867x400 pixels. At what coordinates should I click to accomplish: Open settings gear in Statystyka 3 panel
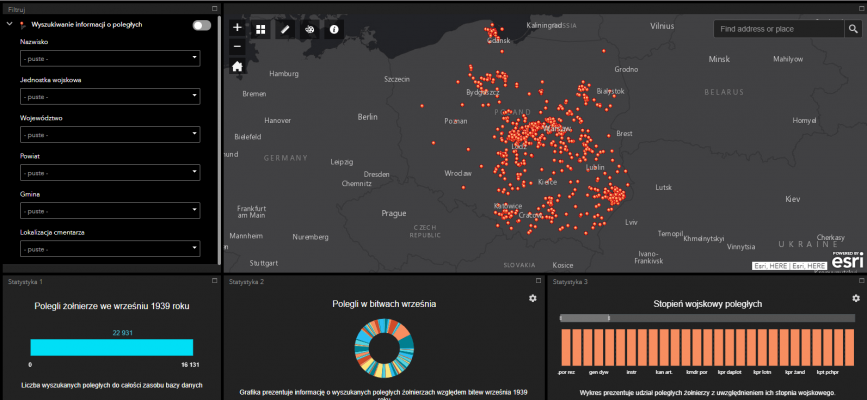click(856, 299)
